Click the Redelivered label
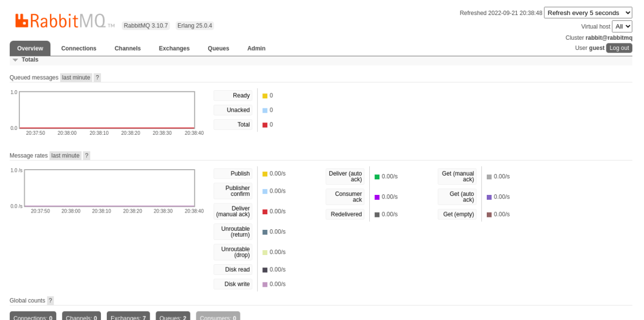Image resolution: width=644 pixels, height=320 pixels. tap(345, 214)
